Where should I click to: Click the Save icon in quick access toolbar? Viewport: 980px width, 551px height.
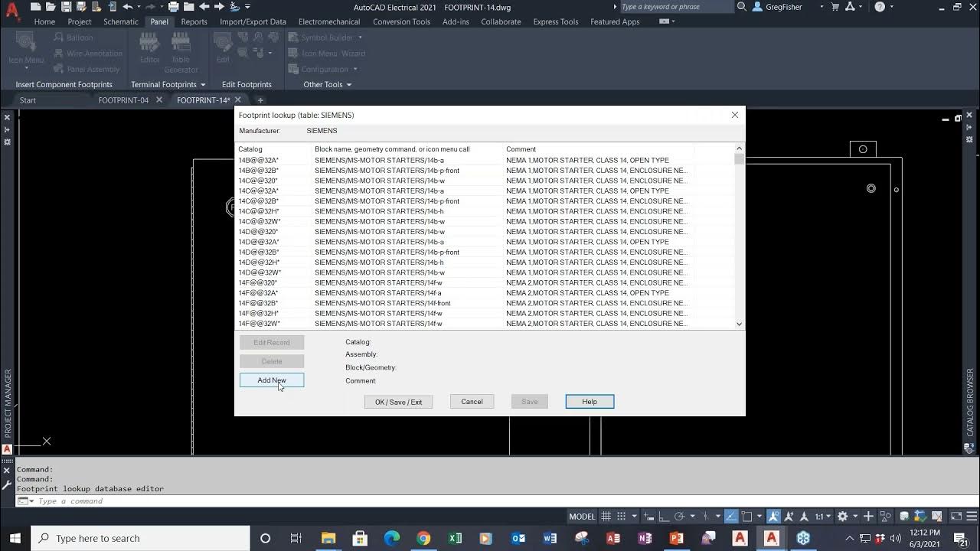pos(67,7)
